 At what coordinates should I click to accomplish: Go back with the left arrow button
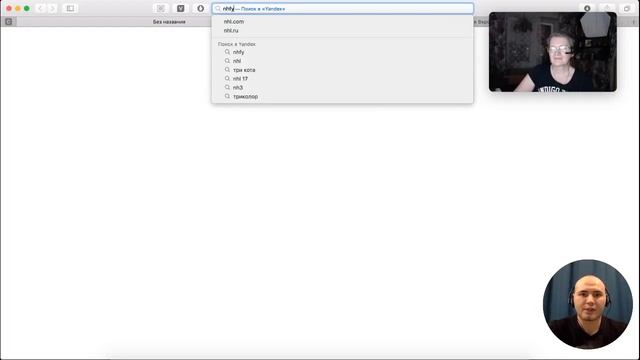[x=40, y=8]
